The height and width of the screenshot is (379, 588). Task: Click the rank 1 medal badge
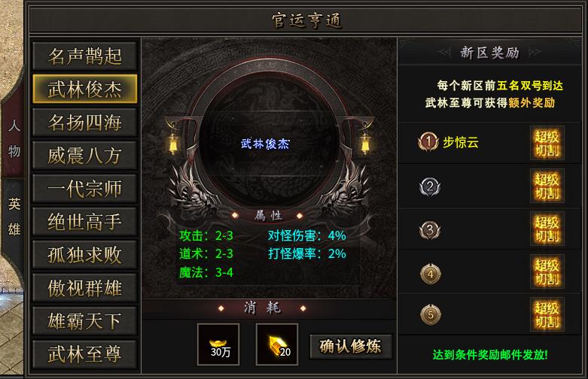(428, 142)
